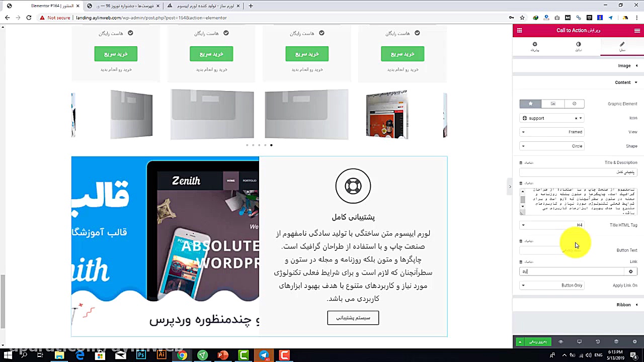Screen dimensions: 644x362
Task: Select the image option for Graphic Element
Action: 553,103
